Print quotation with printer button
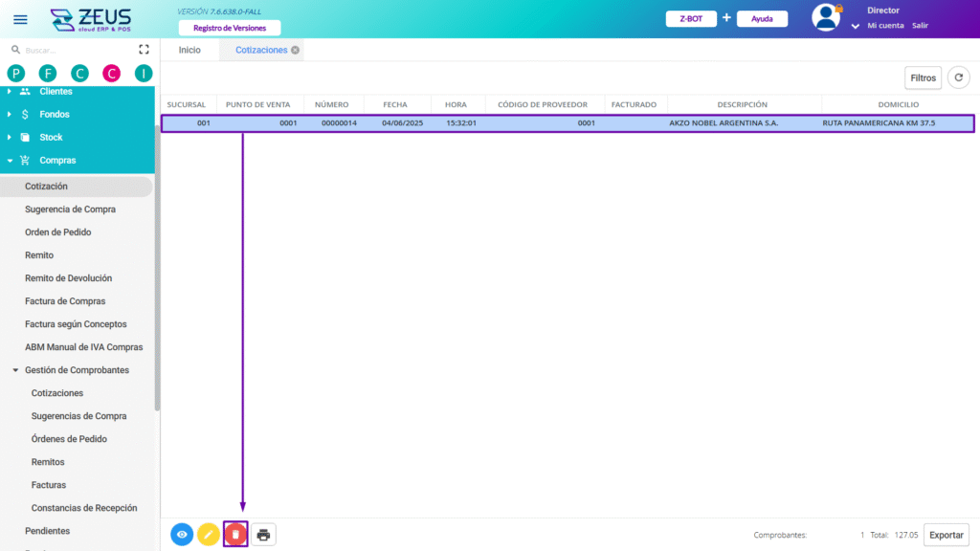 tap(263, 534)
